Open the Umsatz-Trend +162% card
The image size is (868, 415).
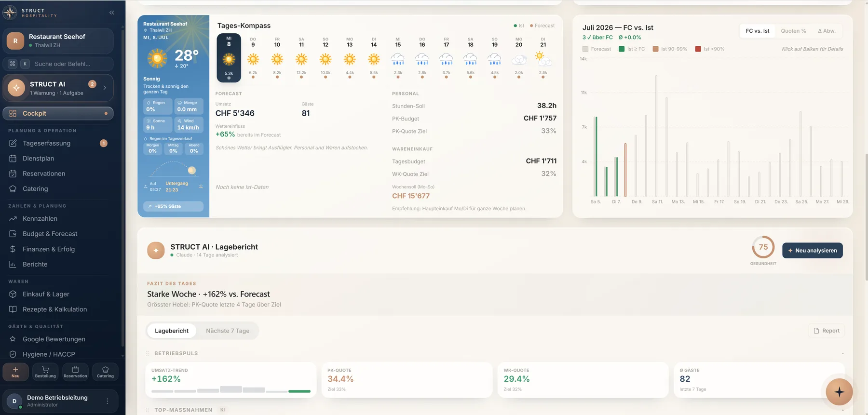click(x=231, y=380)
